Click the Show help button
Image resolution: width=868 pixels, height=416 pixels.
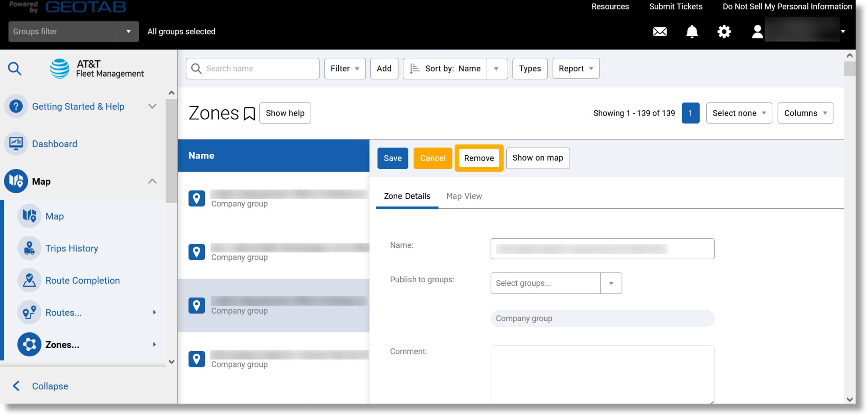coord(285,113)
